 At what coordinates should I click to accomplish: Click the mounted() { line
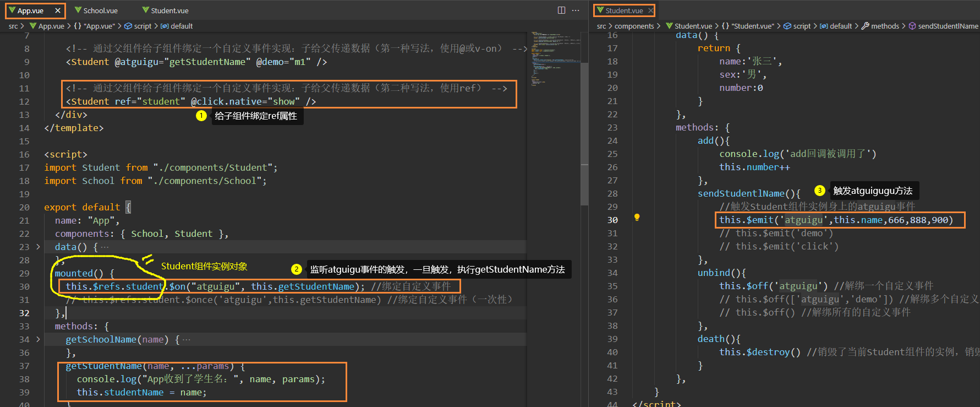pos(84,273)
